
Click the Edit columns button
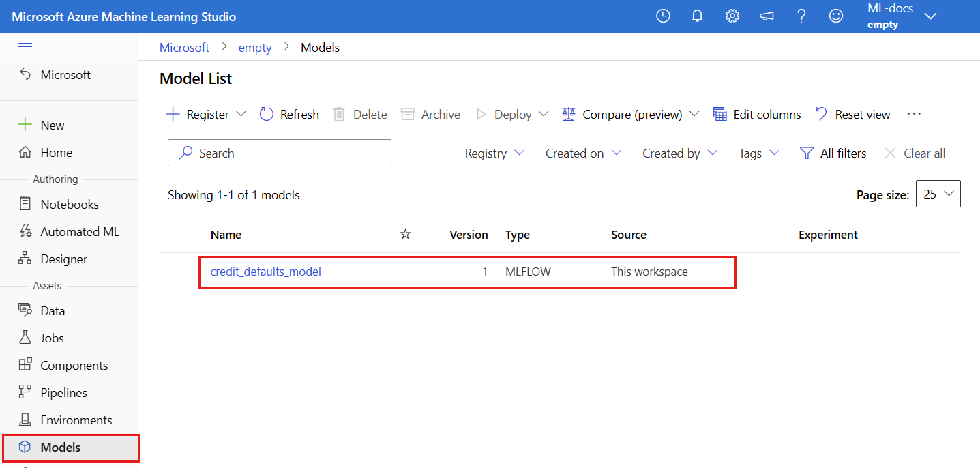click(757, 115)
